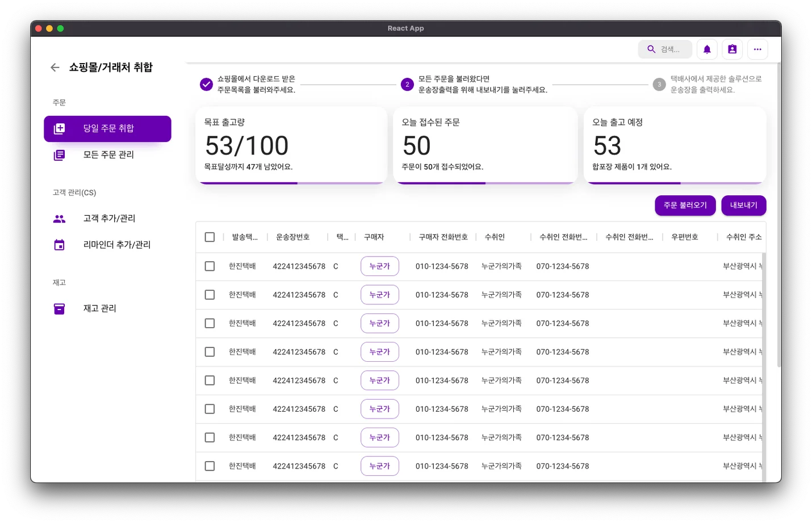Check the last visible table row's checkbox
The width and height of the screenshot is (812, 523).
pos(210,466)
